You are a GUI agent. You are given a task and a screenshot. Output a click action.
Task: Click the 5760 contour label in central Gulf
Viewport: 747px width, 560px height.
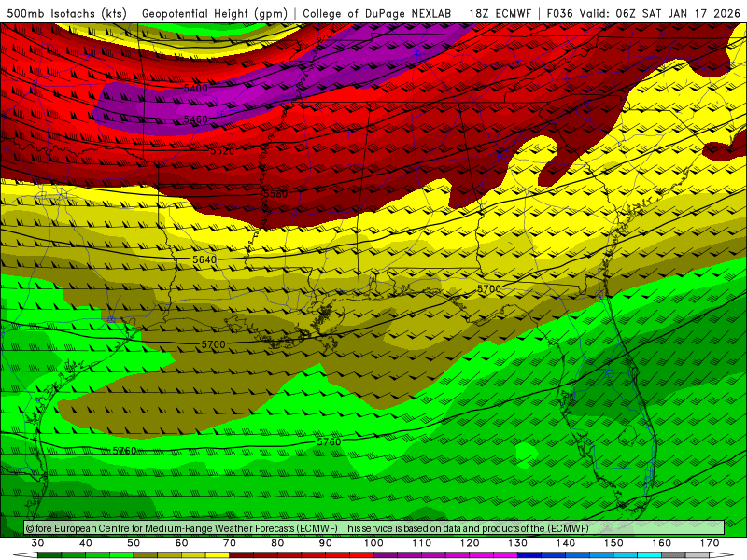(x=329, y=441)
